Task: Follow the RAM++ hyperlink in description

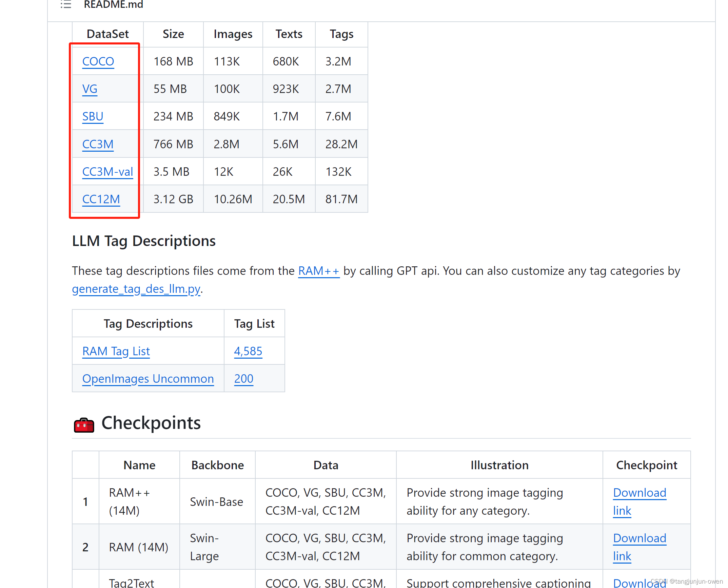Action: pos(318,271)
